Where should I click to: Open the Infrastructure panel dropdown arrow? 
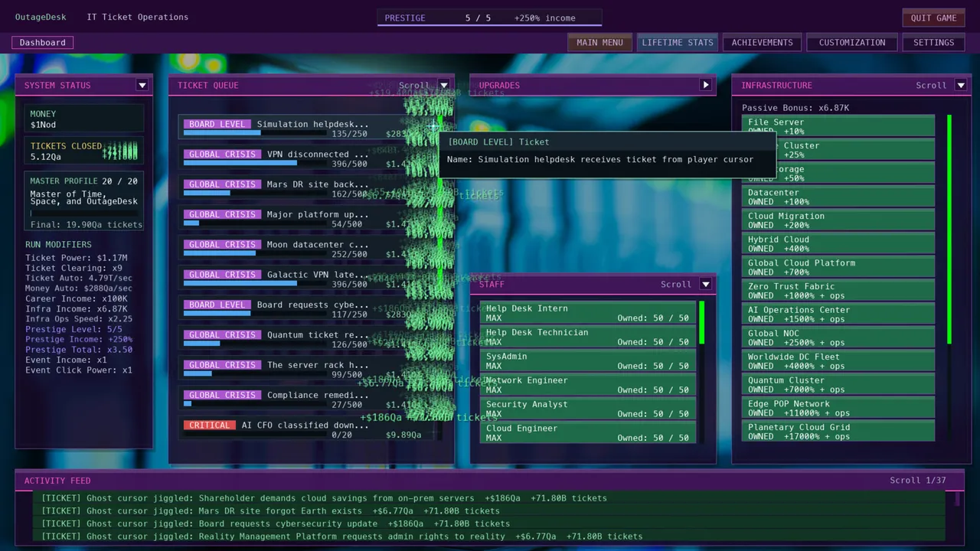click(961, 85)
